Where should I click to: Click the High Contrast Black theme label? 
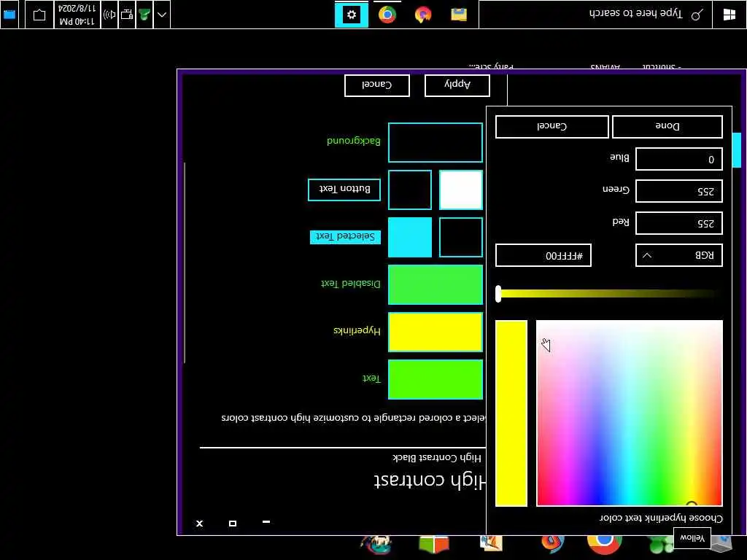pyautogui.click(x=437, y=458)
